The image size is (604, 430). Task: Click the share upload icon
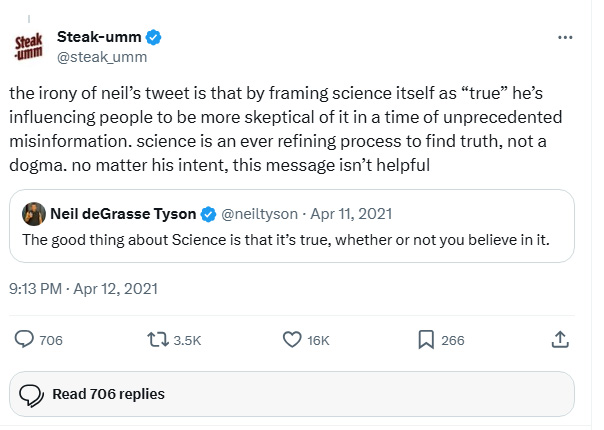(x=560, y=340)
